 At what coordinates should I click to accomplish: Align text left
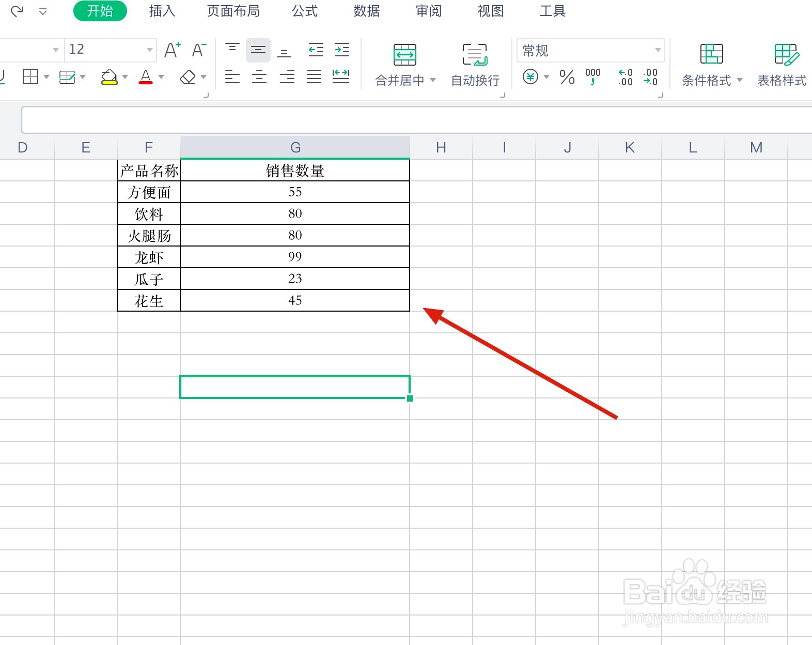coord(232,77)
